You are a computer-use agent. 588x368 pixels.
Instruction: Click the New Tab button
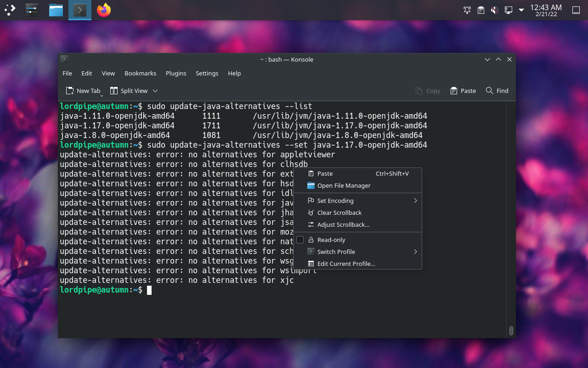84,91
